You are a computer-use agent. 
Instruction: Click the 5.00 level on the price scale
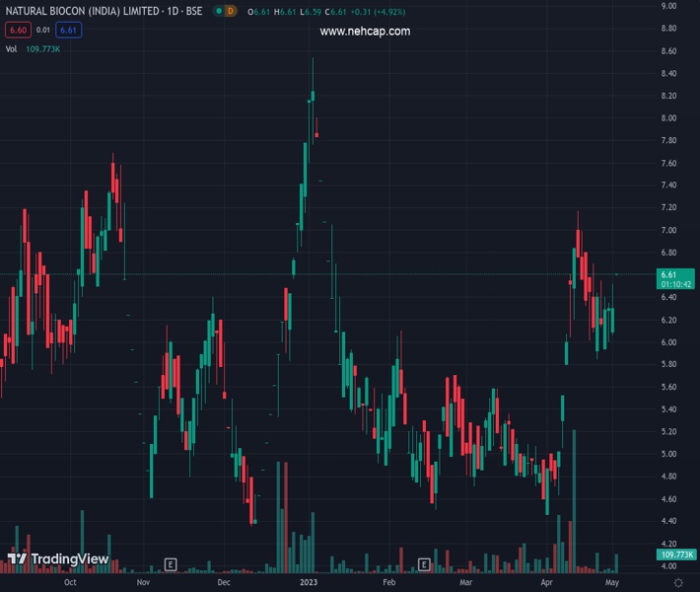click(668, 454)
